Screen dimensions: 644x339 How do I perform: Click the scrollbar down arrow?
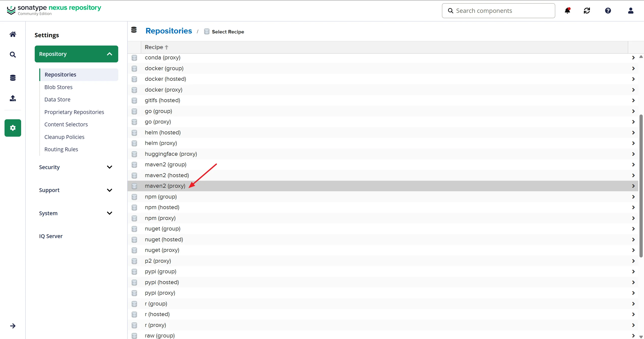641,337
